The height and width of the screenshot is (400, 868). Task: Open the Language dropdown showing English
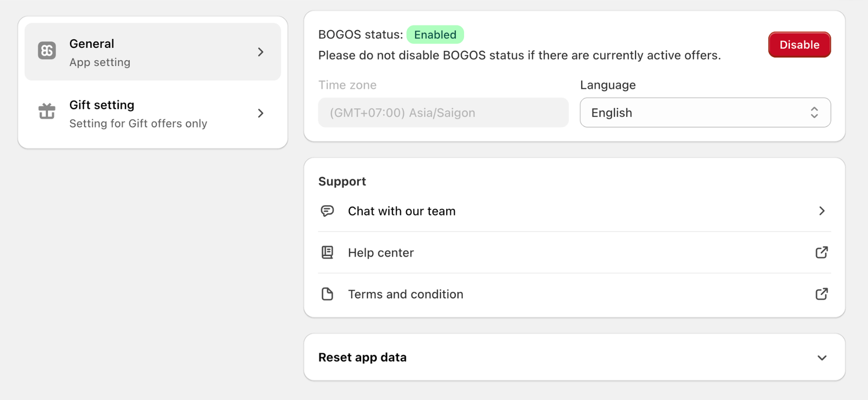coord(705,113)
